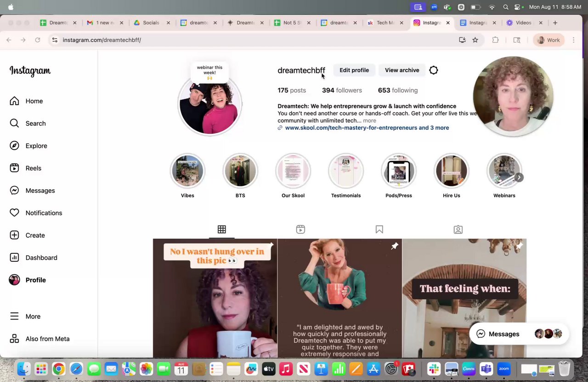This screenshot has width=588, height=382.
Task: Click the browser address bar
Action: tap(257, 40)
